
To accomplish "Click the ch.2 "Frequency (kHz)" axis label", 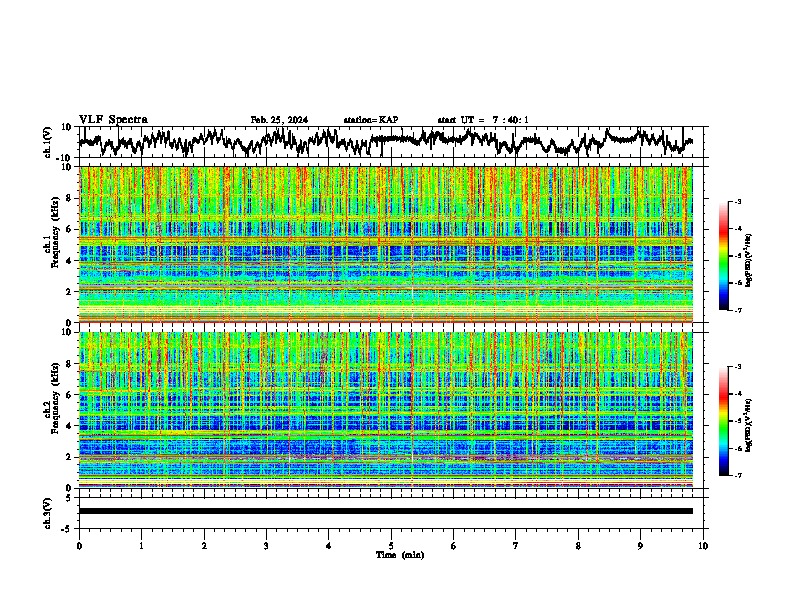I will [x=55, y=398].
